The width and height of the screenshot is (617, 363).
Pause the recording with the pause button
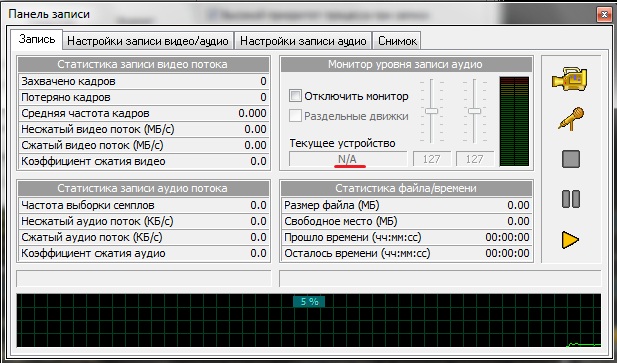[x=571, y=199]
